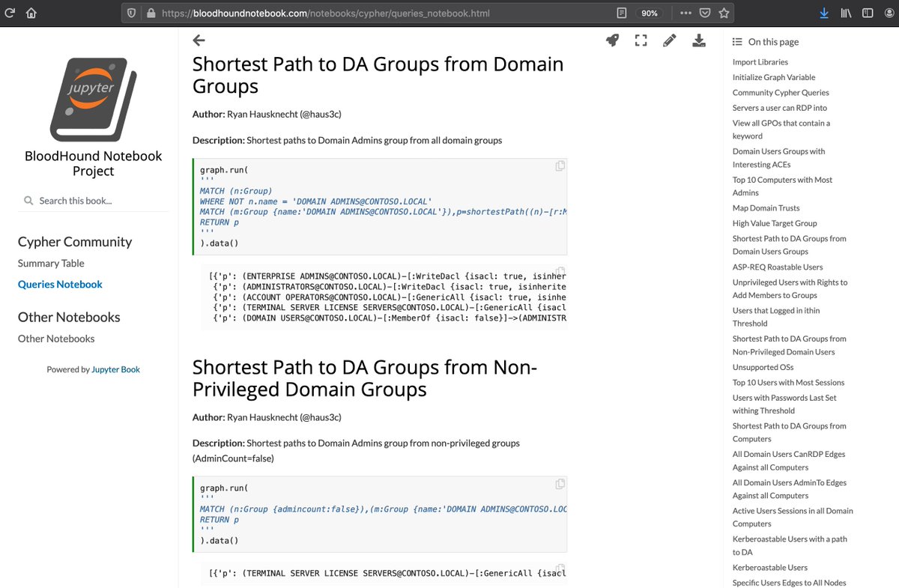Open browser downloads arrow icon

pos(824,13)
